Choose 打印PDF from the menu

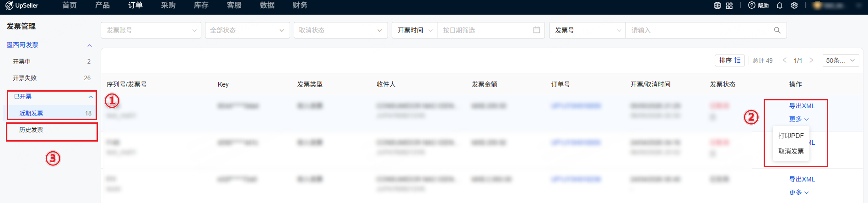coord(791,136)
